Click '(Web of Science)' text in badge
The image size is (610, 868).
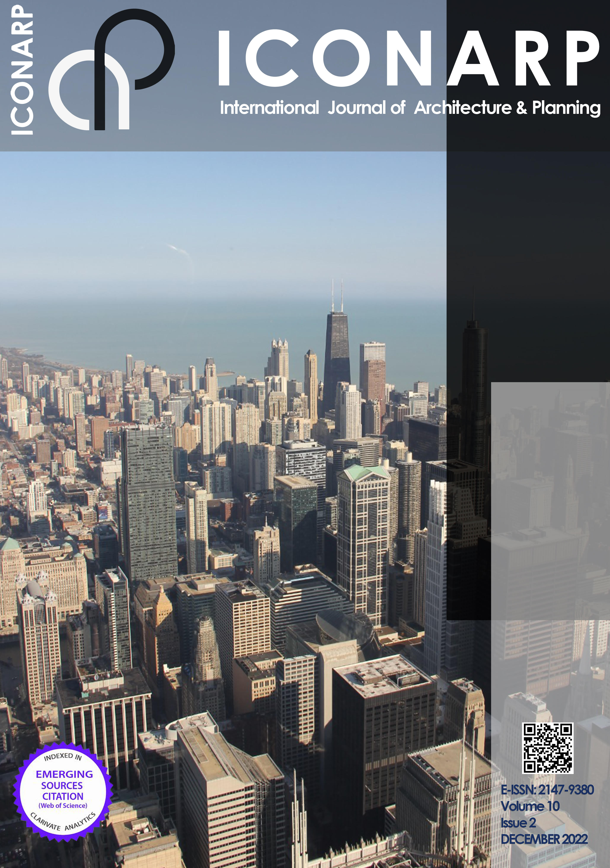coord(63,806)
